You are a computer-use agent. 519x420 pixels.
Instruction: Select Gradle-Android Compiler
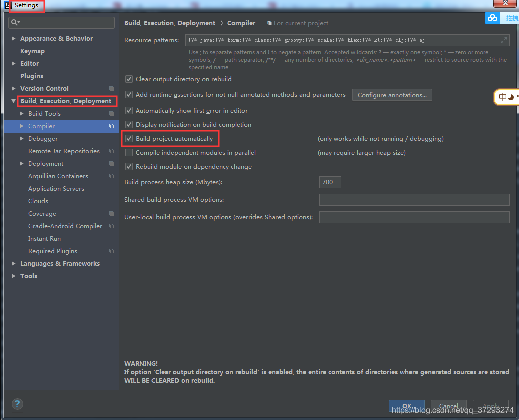[65, 226]
